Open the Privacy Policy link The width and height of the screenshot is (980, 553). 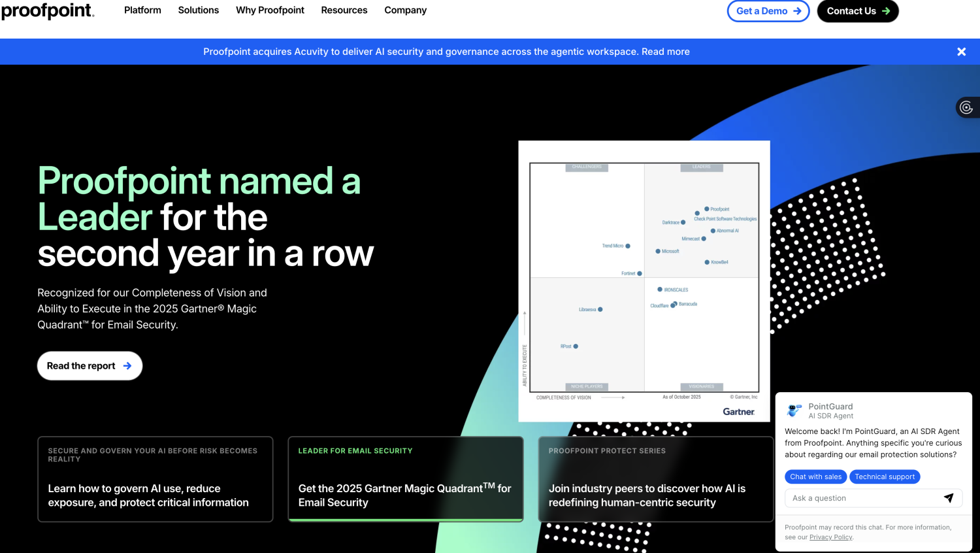tap(830, 537)
